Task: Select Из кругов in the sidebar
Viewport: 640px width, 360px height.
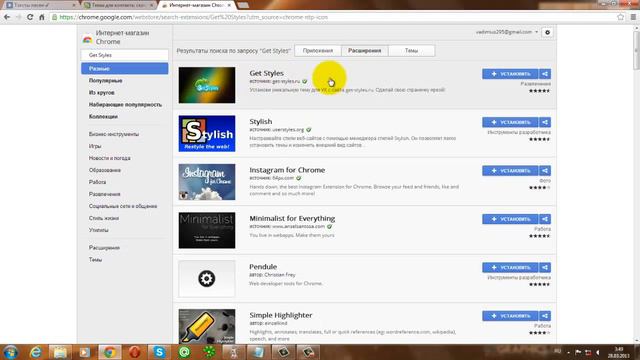Action: (102, 93)
